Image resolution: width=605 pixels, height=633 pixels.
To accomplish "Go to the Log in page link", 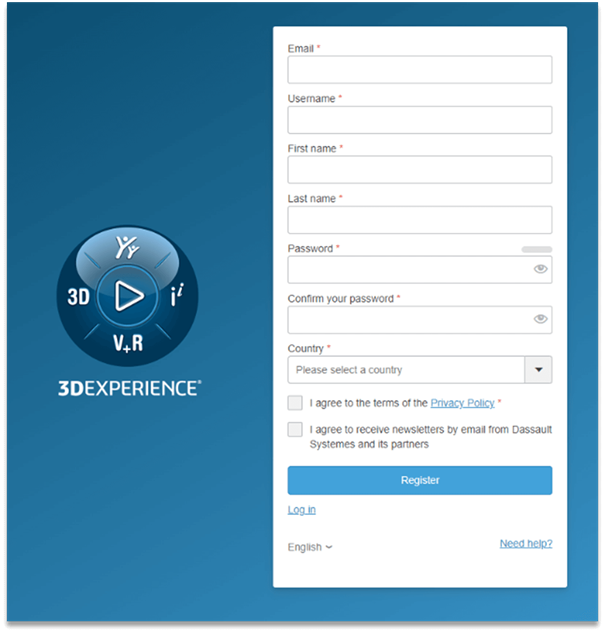I will pos(301,510).
